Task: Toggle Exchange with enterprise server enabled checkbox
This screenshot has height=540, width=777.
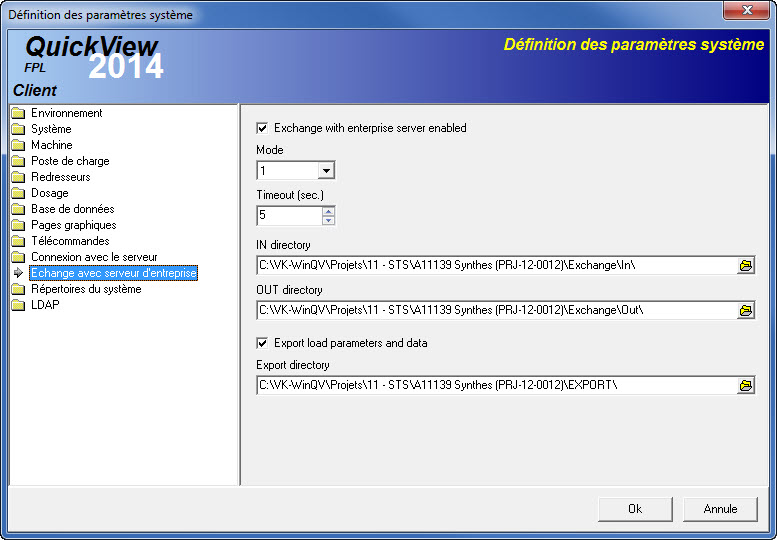Action: click(x=262, y=128)
